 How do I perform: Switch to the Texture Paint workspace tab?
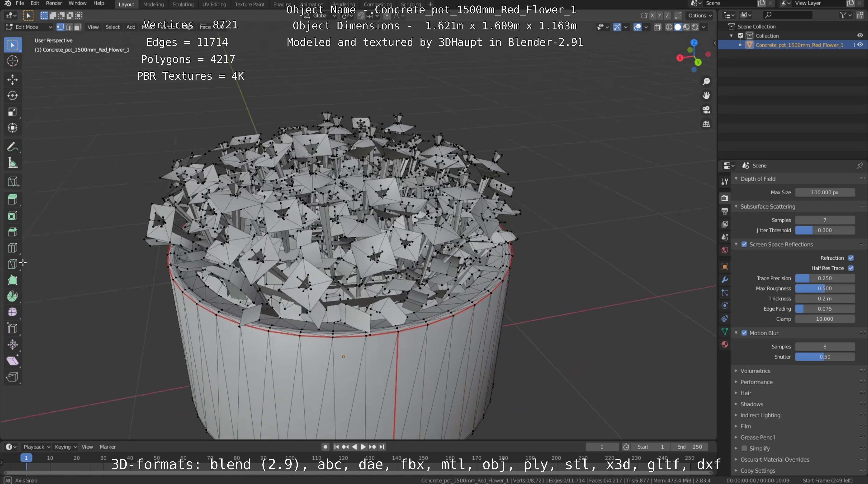coord(250,4)
